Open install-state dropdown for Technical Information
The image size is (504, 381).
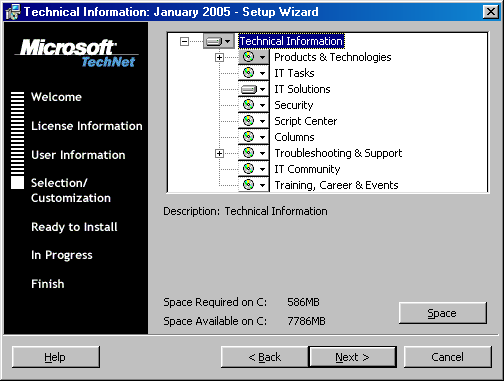coord(219,41)
